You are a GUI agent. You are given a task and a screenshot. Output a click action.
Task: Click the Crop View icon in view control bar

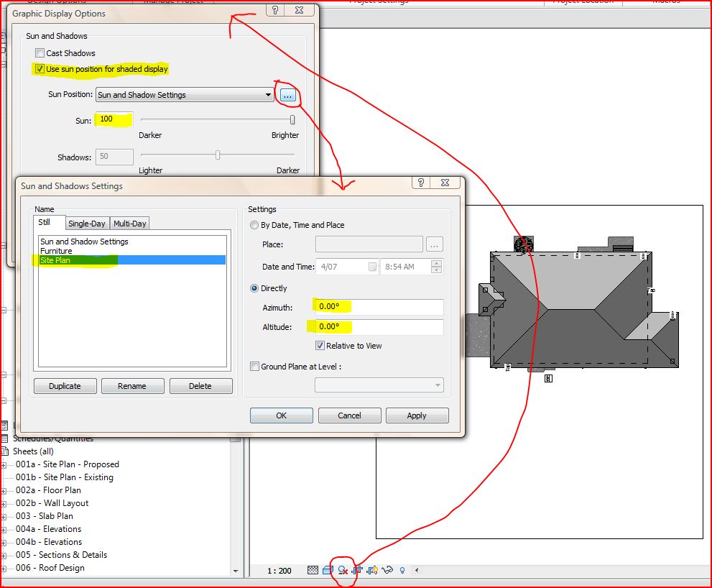click(357, 570)
